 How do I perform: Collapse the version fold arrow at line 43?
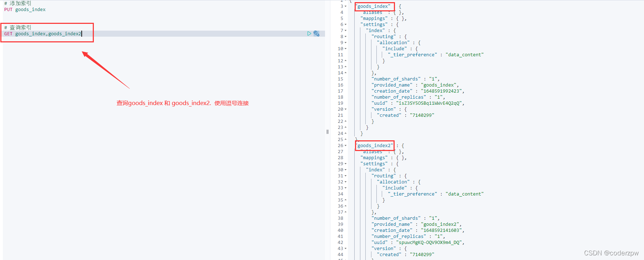click(x=346, y=249)
